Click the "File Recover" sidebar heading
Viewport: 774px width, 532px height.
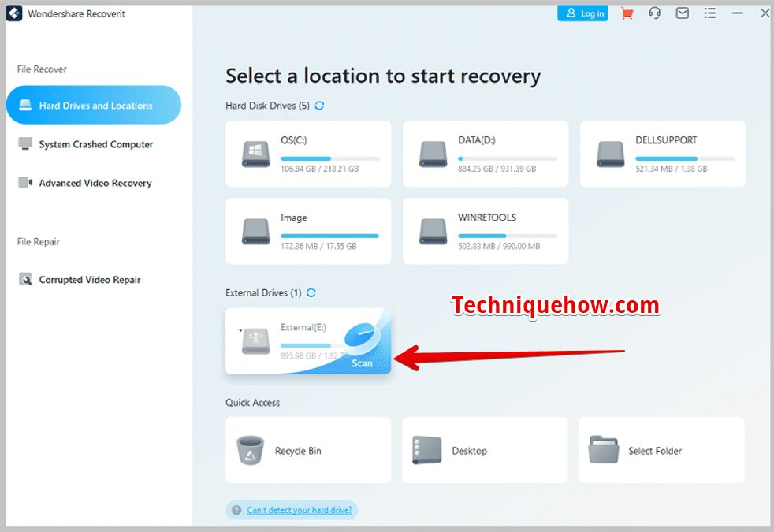tap(42, 69)
